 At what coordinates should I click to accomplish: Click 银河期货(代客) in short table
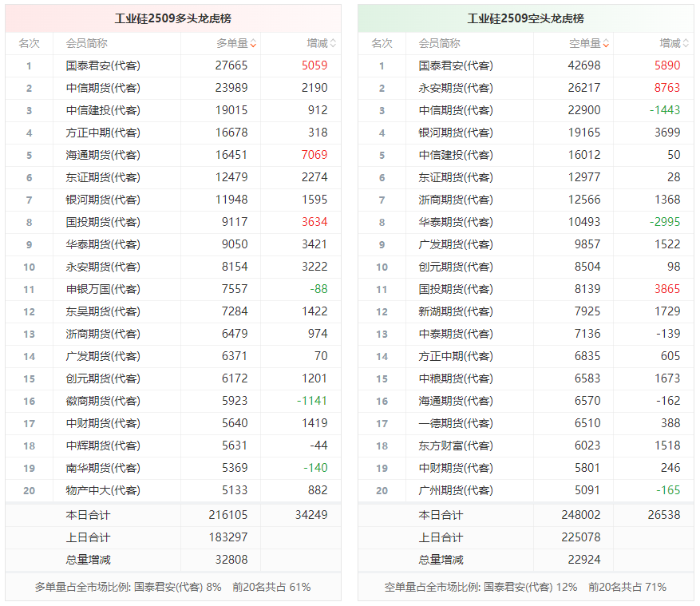[x=456, y=133]
